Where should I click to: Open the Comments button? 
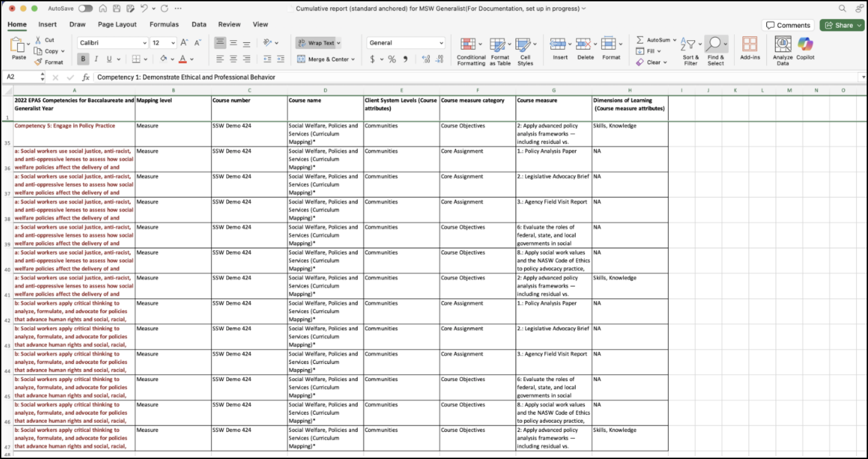coord(788,25)
